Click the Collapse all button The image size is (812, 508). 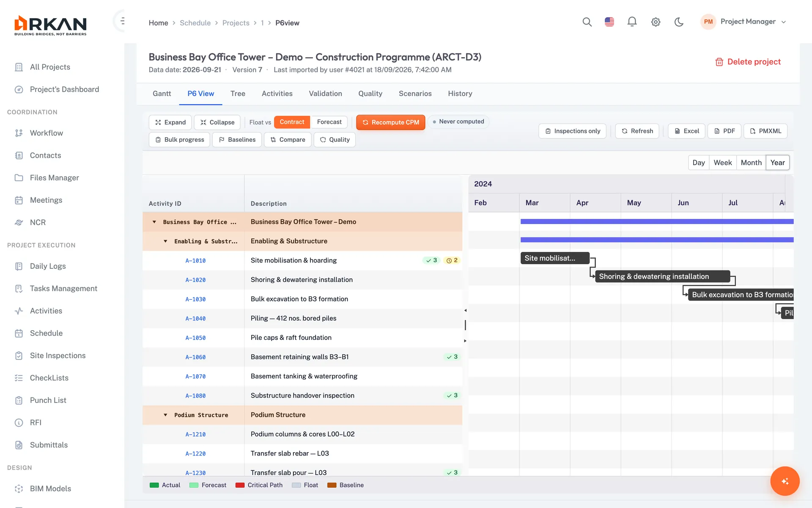click(x=217, y=122)
